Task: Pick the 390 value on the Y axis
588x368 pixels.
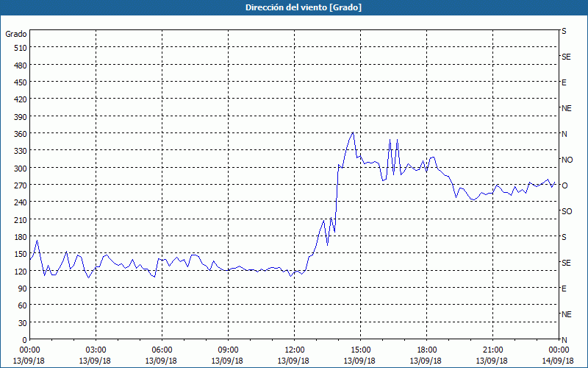Action: coord(21,117)
